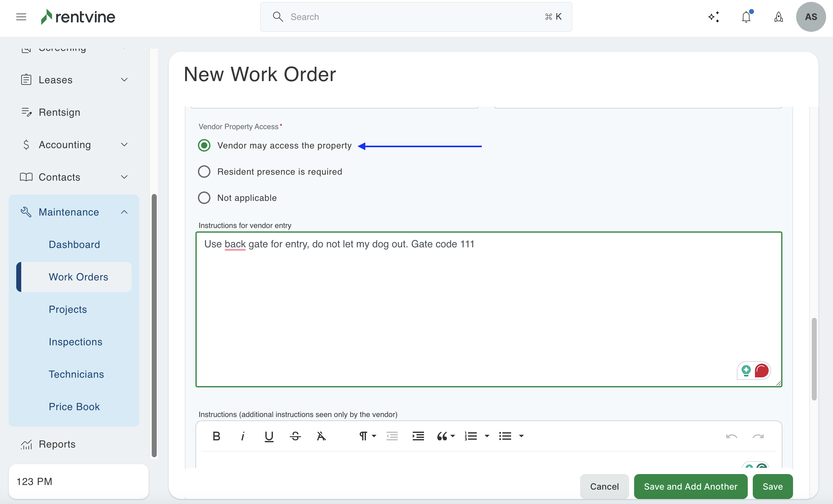Open Inspections in the sidebar
Screen dimensions: 833x504
75,342
